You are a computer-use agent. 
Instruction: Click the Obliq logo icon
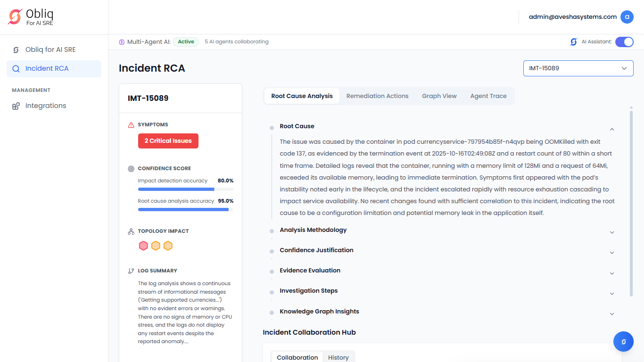(x=15, y=17)
